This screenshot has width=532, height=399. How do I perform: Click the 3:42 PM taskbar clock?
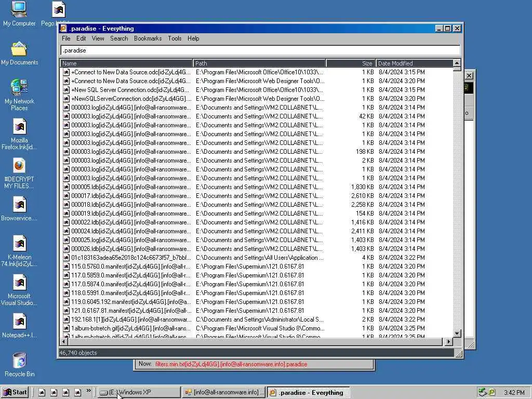pos(514,393)
